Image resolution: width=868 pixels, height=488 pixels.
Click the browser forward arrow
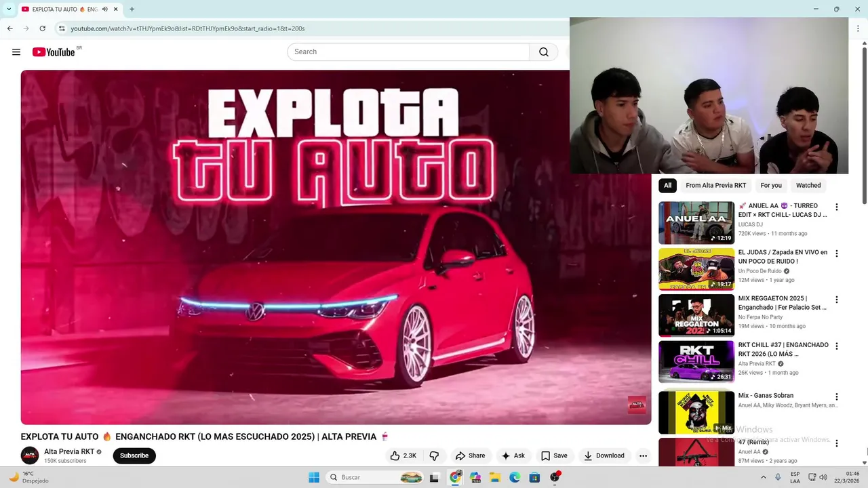26,28
